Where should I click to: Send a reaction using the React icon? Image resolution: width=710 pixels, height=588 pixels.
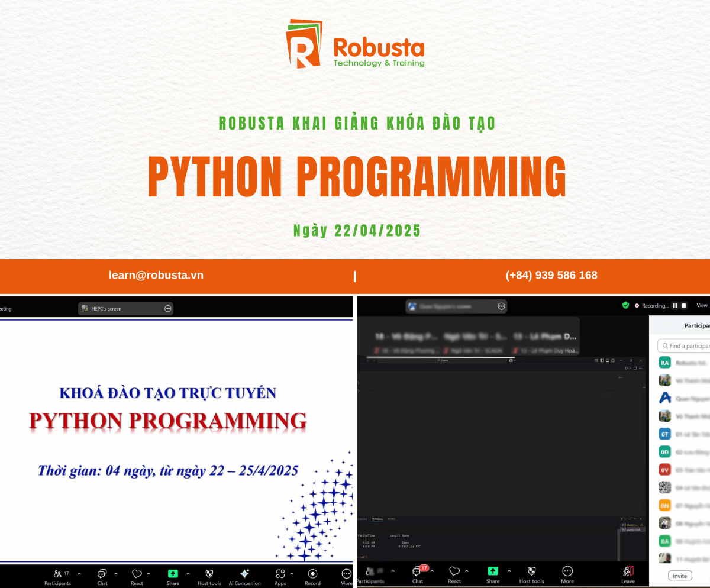(x=137, y=574)
